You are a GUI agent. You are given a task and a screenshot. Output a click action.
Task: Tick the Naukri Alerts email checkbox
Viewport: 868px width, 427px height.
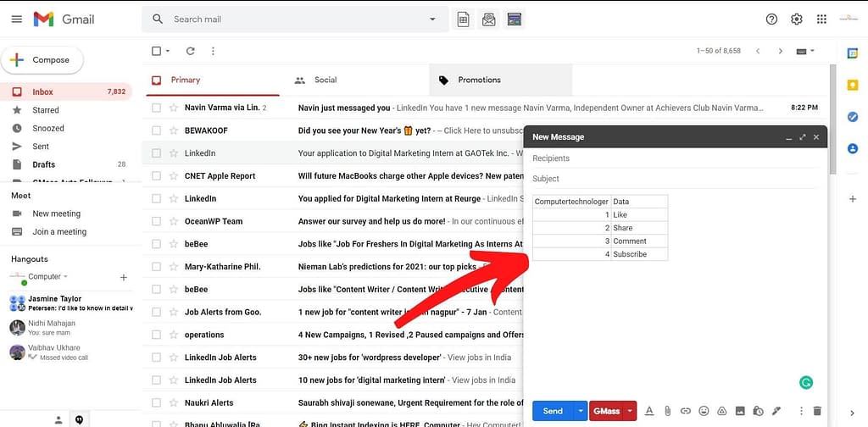(157, 402)
